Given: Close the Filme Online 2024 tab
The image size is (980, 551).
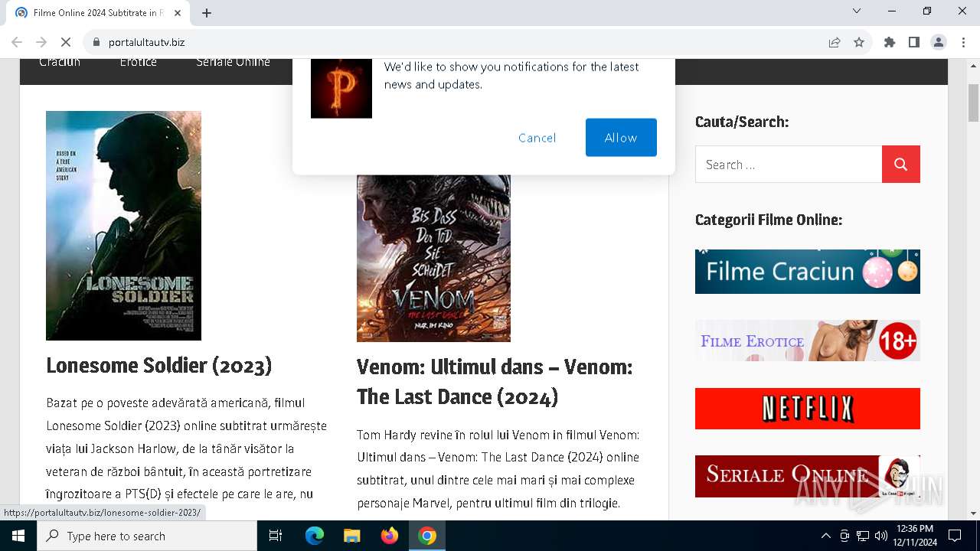Looking at the screenshot, I should [x=178, y=13].
